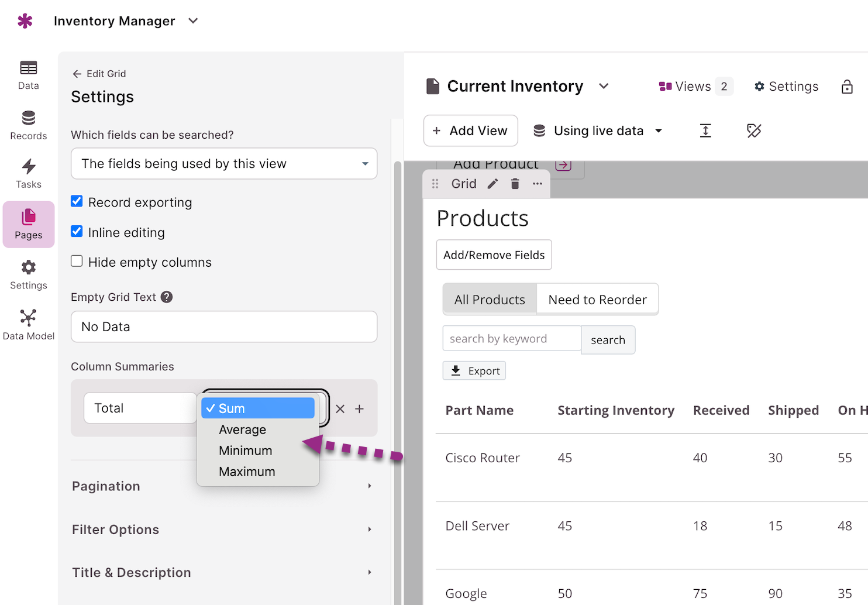Image resolution: width=868 pixels, height=605 pixels.
Task: Disable the Inline editing checkbox
Action: pos(77,231)
